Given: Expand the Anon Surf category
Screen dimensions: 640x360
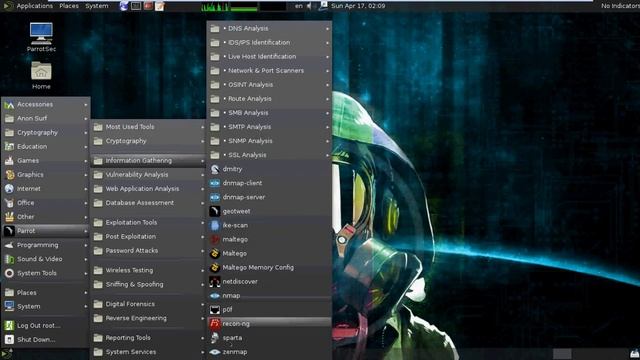Looking at the screenshot, I should click(46, 118).
